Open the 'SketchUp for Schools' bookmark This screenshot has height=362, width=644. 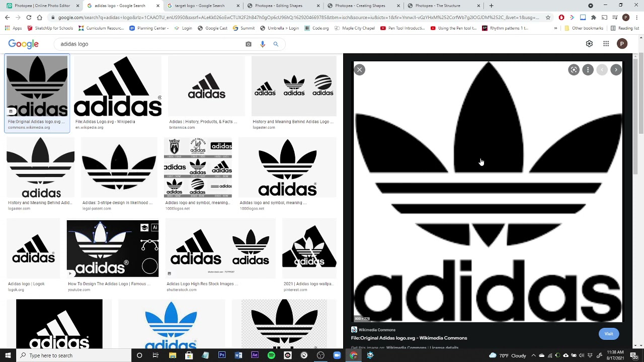50,28
